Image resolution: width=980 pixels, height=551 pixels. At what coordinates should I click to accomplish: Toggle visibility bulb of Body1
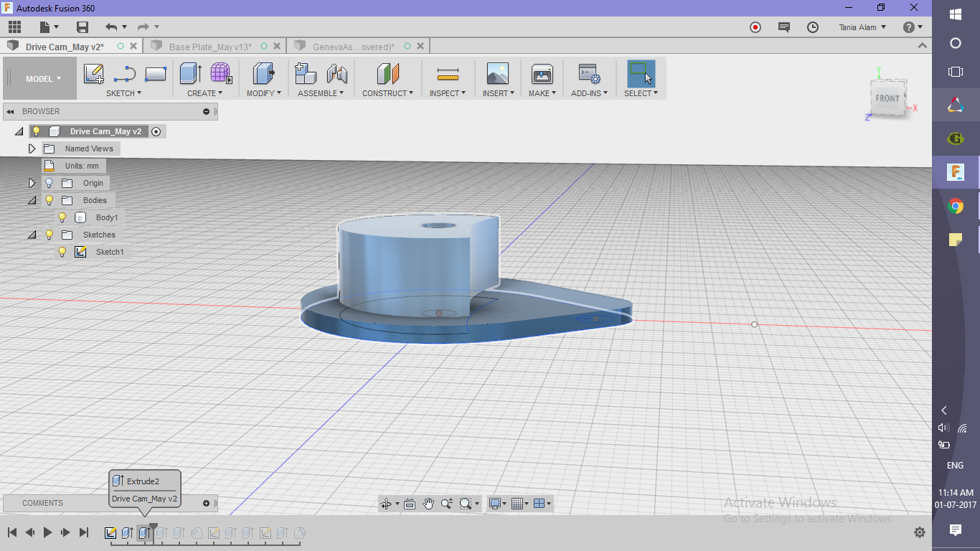pyautogui.click(x=62, y=217)
